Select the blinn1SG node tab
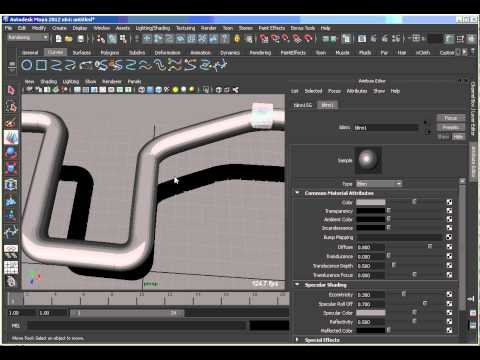This screenshot has width=480, height=360. point(303,105)
